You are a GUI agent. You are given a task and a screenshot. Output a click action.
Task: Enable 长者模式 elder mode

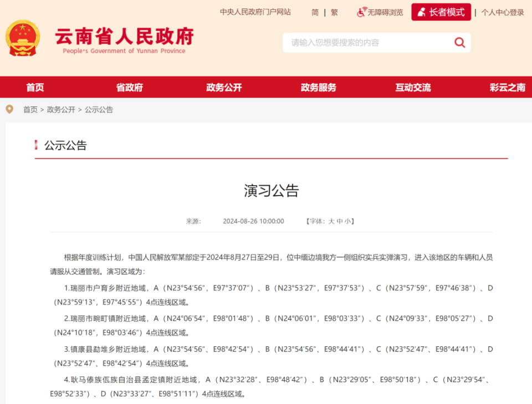pyautogui.click(x=441, y=12)
